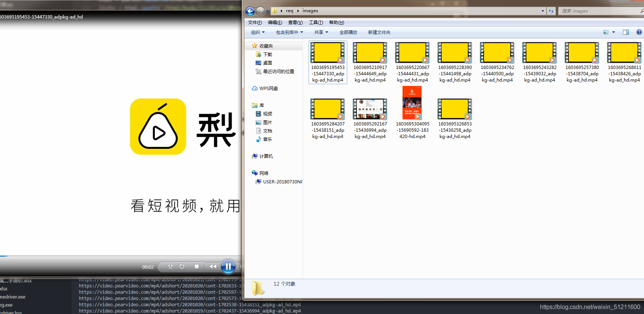The image size is (644, 314).
Task: Open the 工具(T) menu
Action: (x=316, y=23)
